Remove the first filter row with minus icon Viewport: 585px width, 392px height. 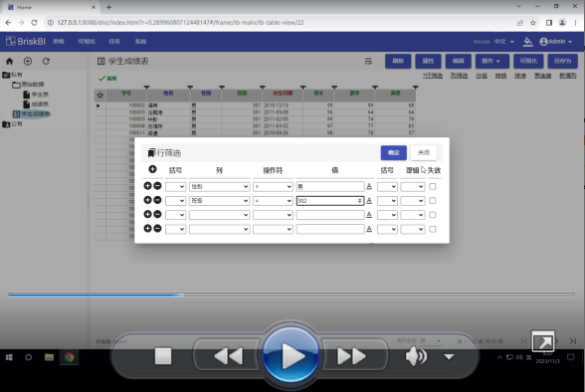(x=158, y=186)
